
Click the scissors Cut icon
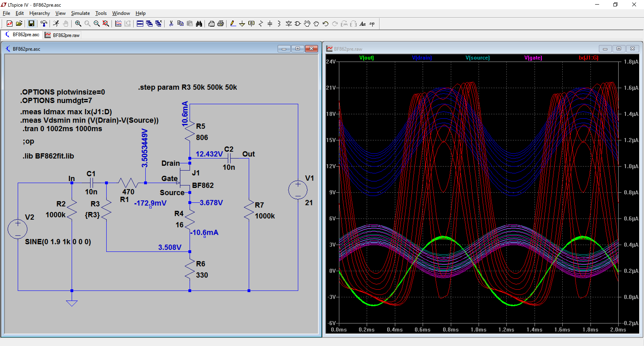tap(171, 24)
